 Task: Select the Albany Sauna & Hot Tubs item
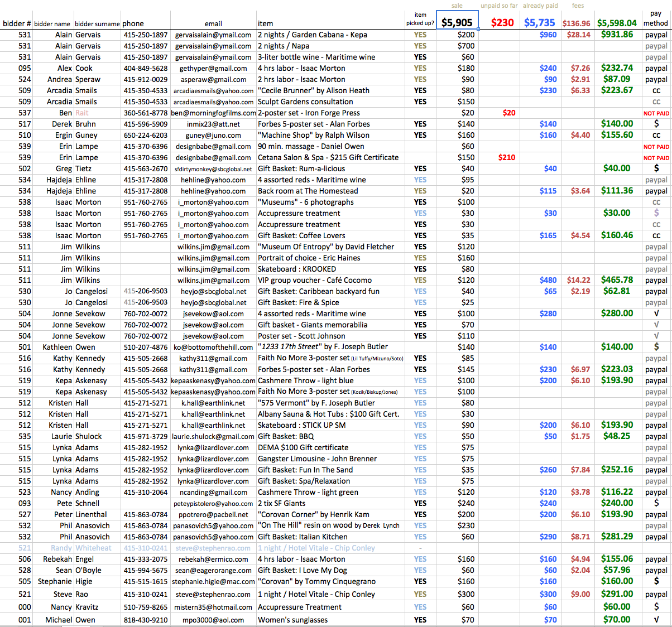pos(329,414)
